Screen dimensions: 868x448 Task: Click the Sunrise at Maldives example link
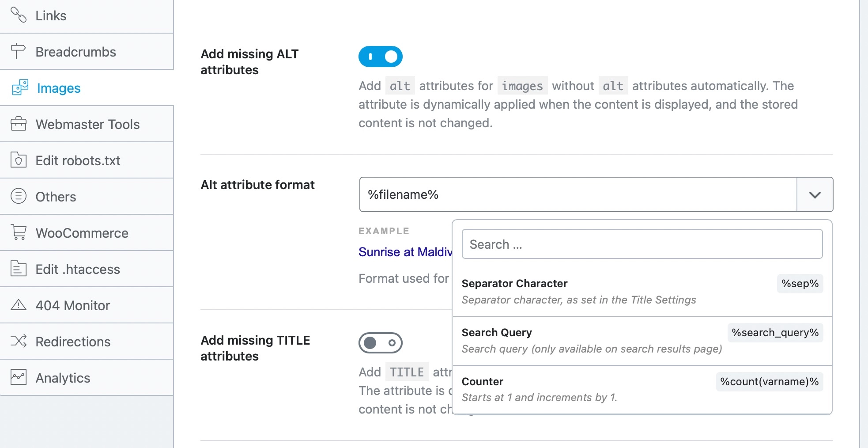(405, 252)
